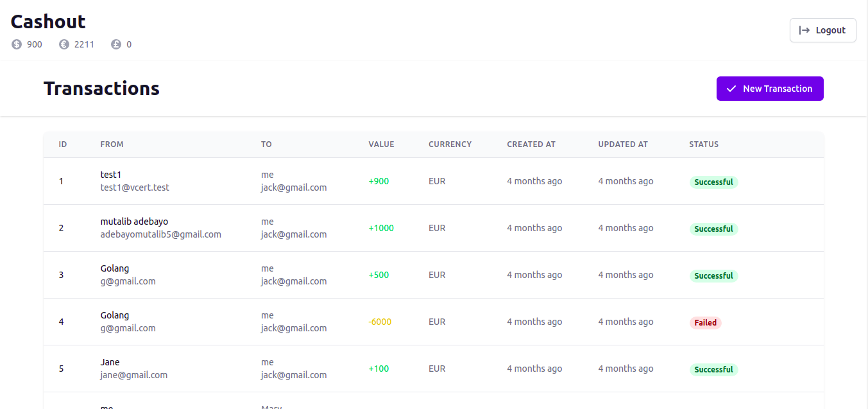Select the STATUS column header
Viewport: 868px width, 409px height.
point(704,144)
